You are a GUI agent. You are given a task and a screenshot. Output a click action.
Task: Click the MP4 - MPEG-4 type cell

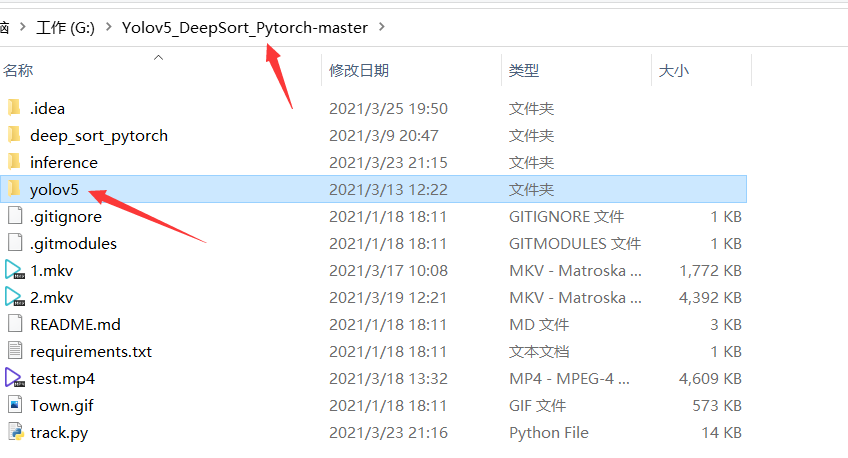tap(569, 379)
